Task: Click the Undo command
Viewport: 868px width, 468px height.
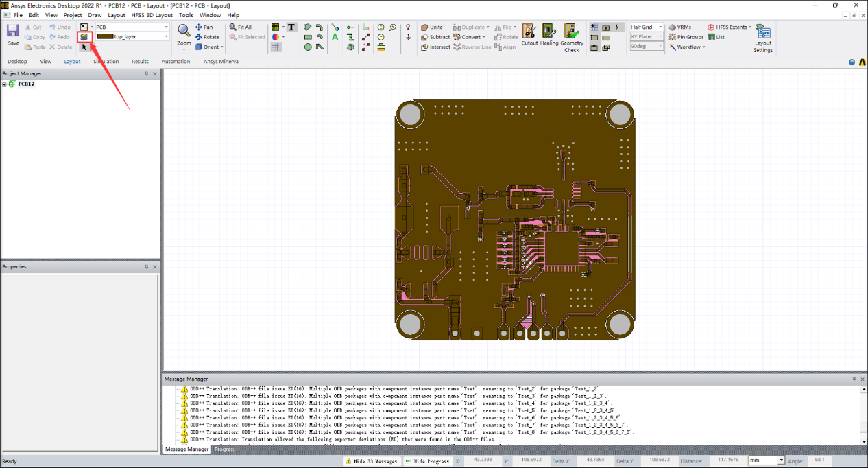Action: click(60, 27)
